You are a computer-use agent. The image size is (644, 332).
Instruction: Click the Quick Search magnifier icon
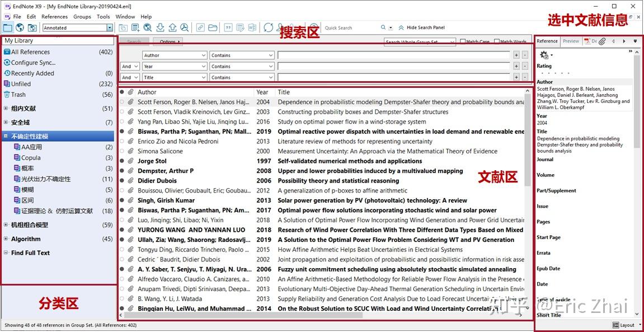click(383, 27)
